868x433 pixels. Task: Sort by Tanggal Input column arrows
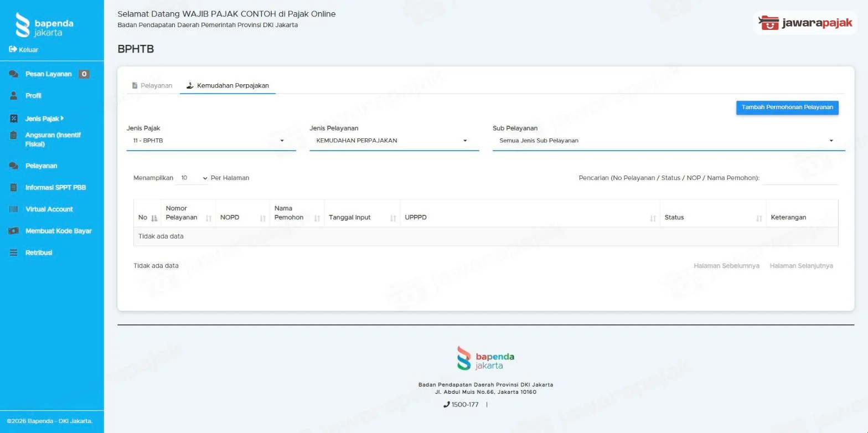point(393,218)
